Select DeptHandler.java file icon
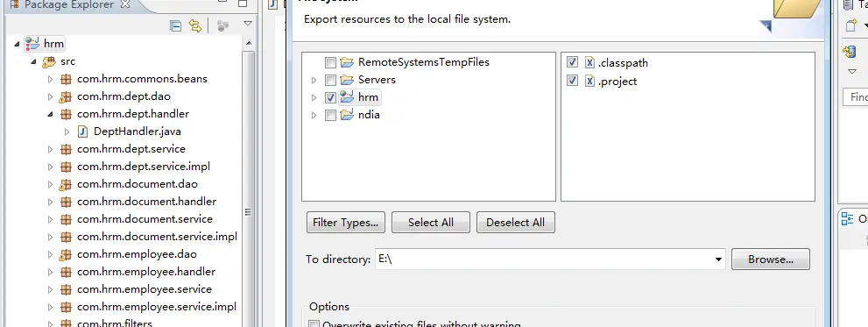 pos(83,132)
